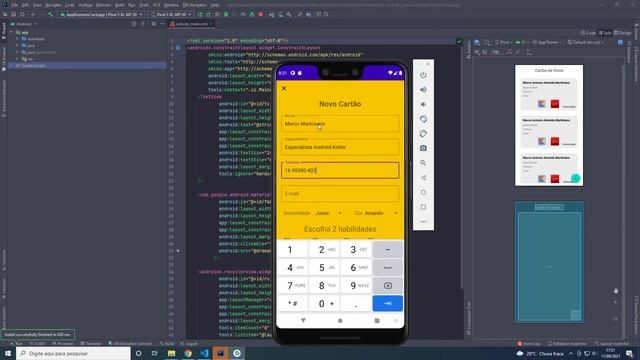Click the Windows search box
640x360 pixels.
point(73,353)
